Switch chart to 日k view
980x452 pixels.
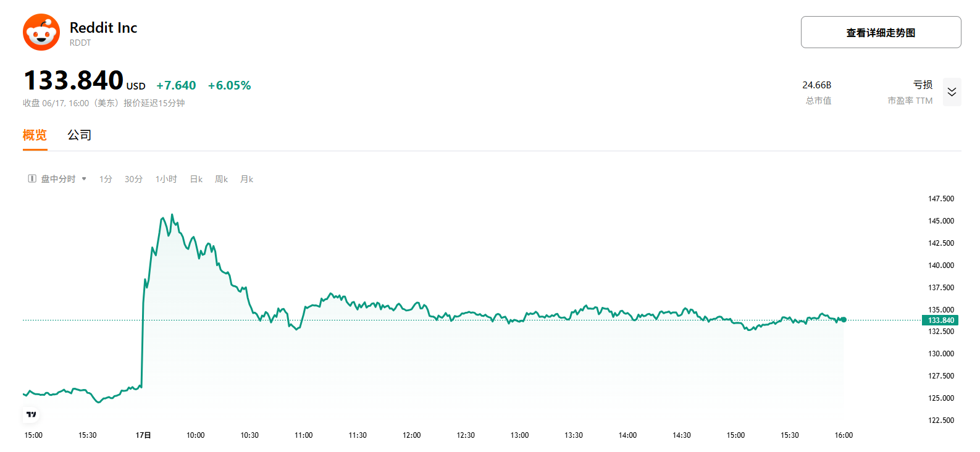pos(196,179)
